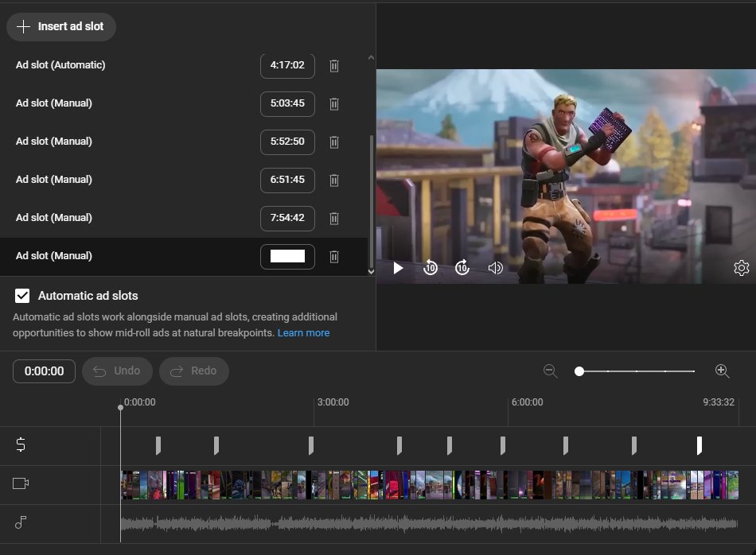Edit the 5:03:45 ad slot time field

pos(287,103)
